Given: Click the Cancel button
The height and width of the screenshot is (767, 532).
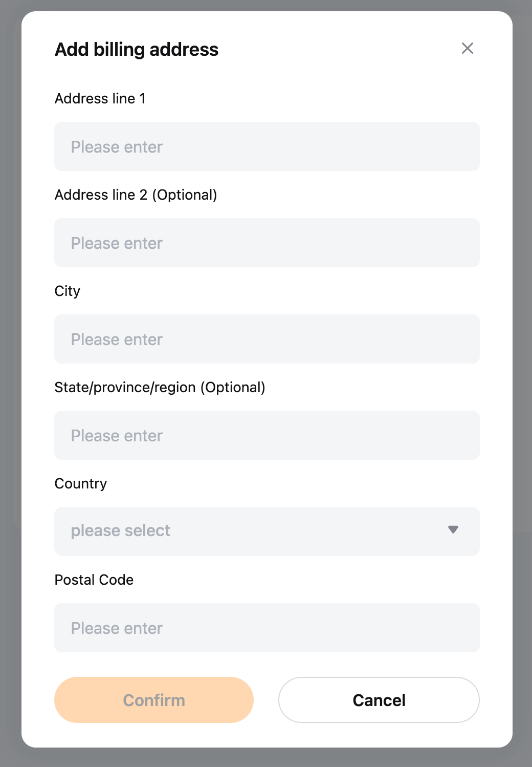Looking at the screenshot, I should coord(379,700).
